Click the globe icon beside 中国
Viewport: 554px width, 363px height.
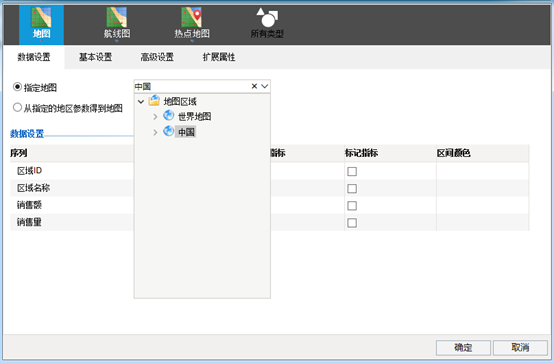click(169, 131)
